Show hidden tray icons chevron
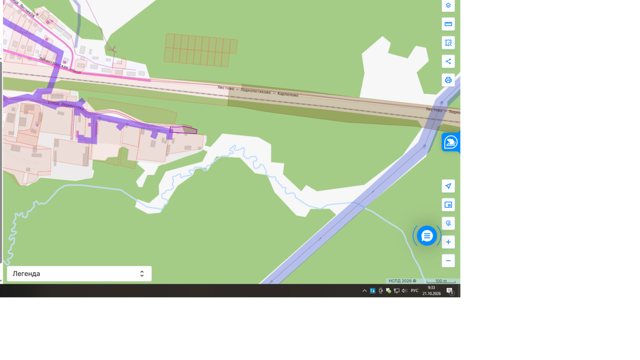The width and height of the screenshot is (640, 360). [x=364, y=291]
